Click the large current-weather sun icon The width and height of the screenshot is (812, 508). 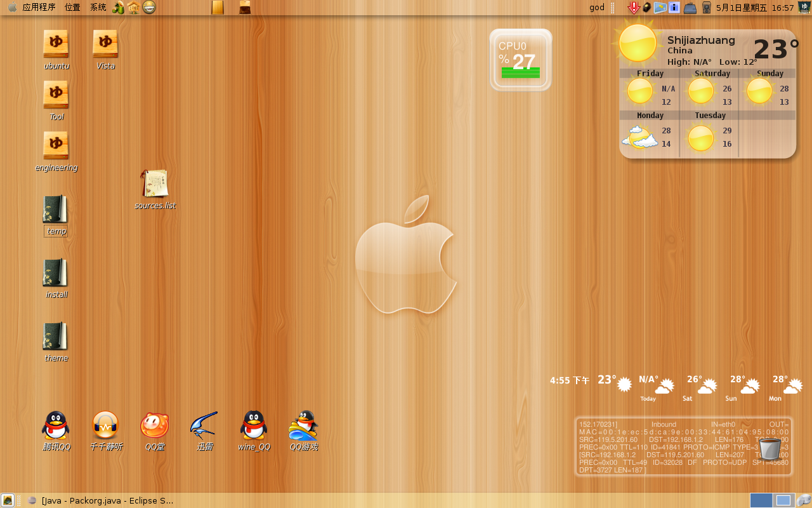click(637, 43)
